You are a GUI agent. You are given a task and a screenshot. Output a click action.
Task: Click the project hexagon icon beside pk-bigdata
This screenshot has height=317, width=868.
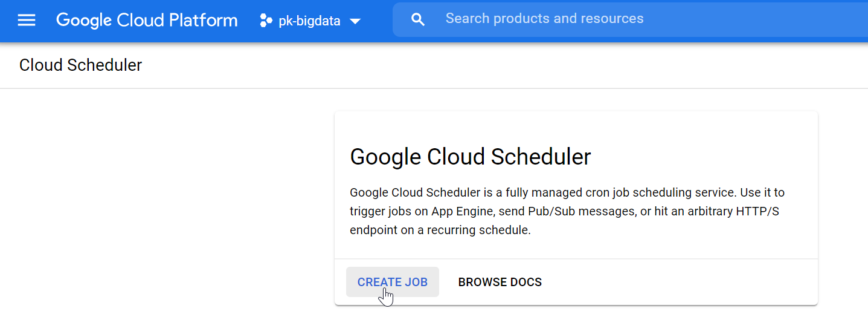266,21
